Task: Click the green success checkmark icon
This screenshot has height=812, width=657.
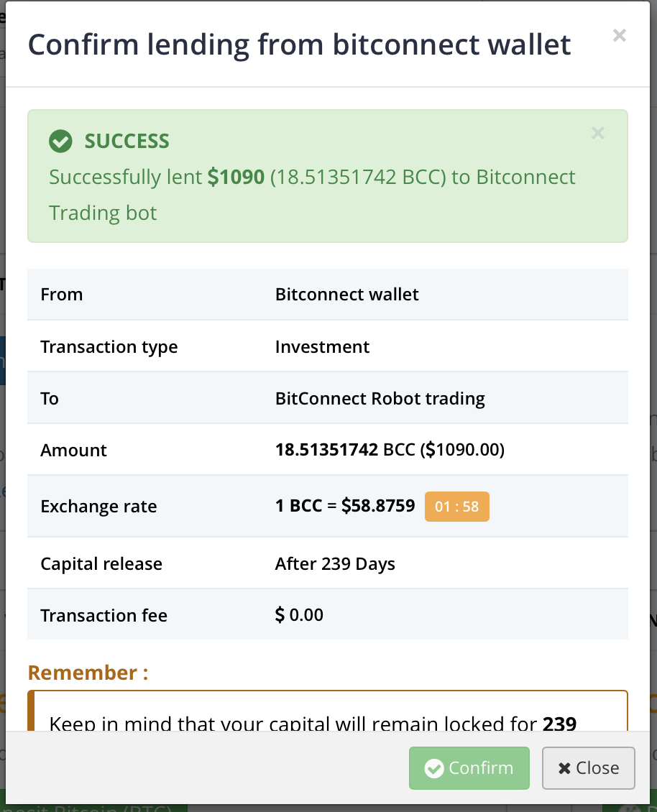Action: (x=60, y=142)
